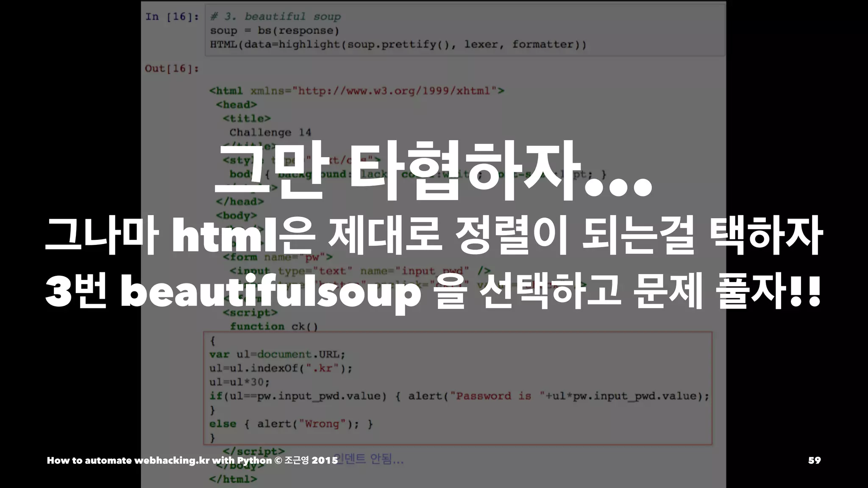The height and width of the screenshot is (488, 868).
Task: Click the slide number 59
Action: [x=814, y=460]
